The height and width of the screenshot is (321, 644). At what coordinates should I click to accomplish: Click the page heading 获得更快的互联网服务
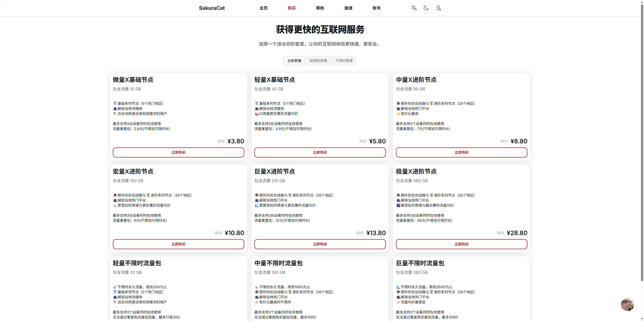pos(320,30)
